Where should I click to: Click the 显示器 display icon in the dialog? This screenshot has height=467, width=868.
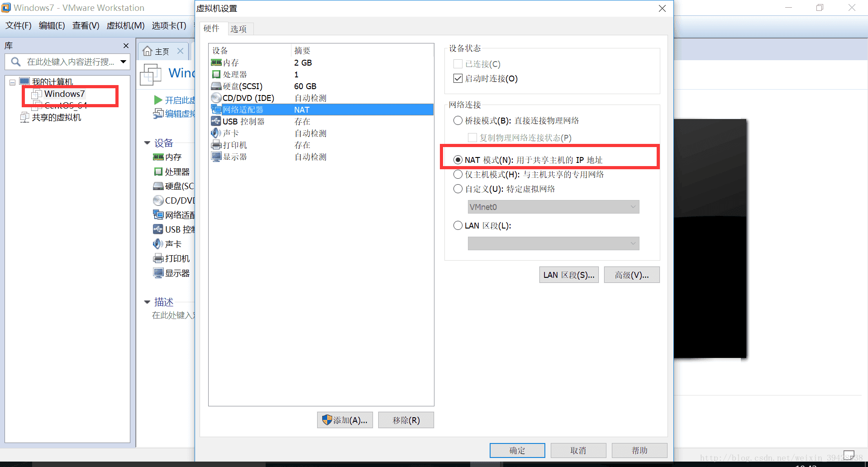pos(216,157)
